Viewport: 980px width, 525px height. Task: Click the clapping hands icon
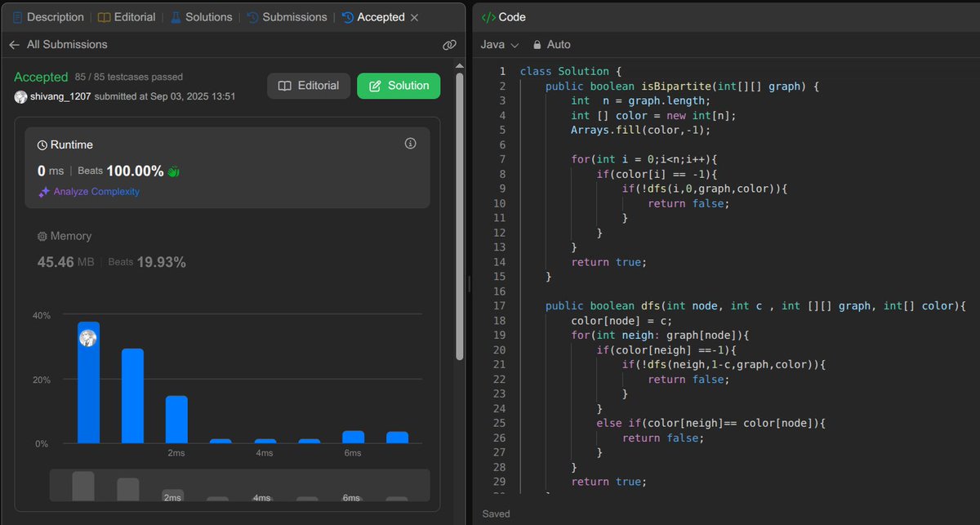173,171
